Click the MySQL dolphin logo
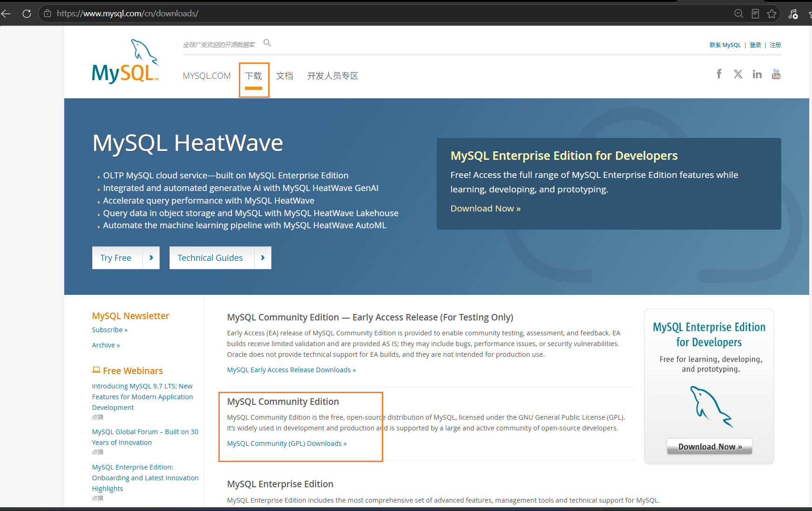Screen dimensions: 812x511 tap(125, 61)
